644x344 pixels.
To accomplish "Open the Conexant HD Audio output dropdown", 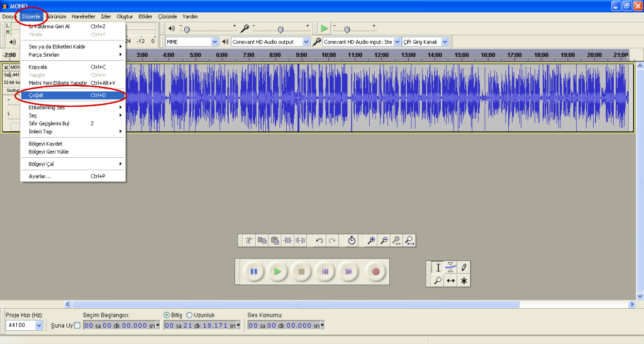I will 306,42.
